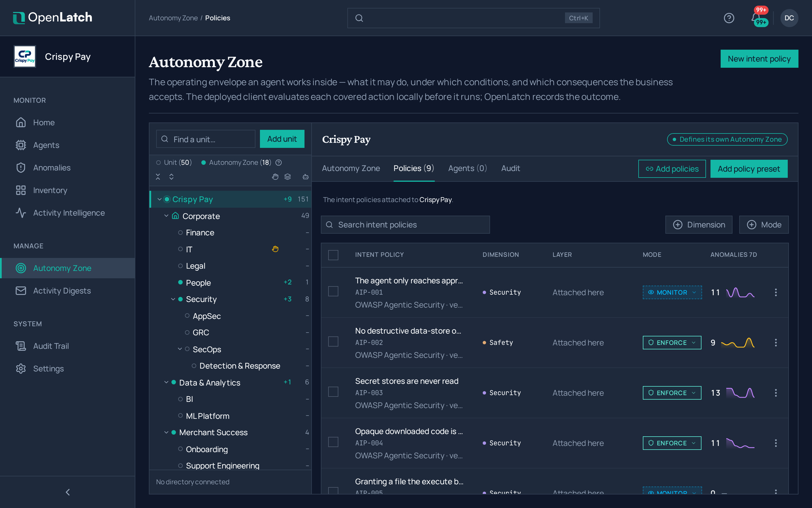This screenshot has height=508, width=812.
Task: Collapse the Security unit chevron
Action: pyautogui.click(x=173, y=299)
